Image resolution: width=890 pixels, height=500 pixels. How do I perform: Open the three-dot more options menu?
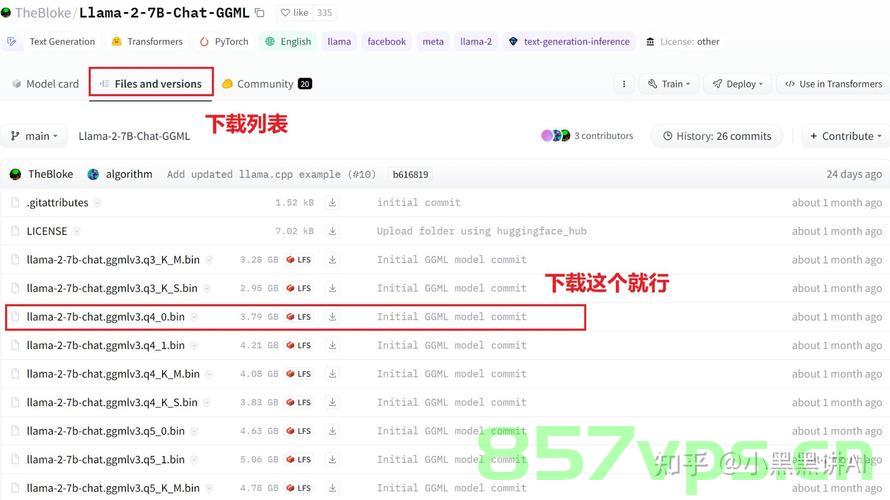pos(624,84)
